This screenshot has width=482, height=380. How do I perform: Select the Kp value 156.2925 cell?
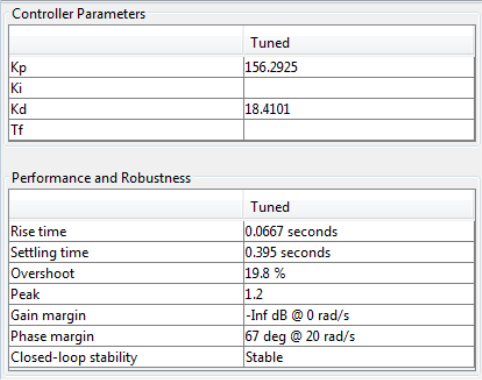(x=359, y=67)
